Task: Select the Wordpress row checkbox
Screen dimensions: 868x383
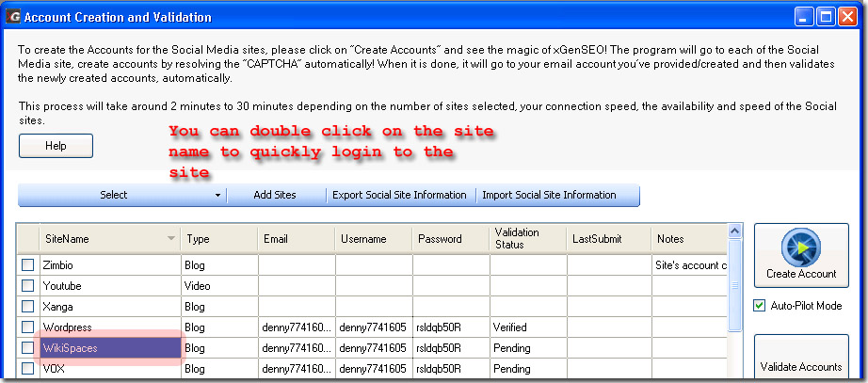Action: [28, 327]
